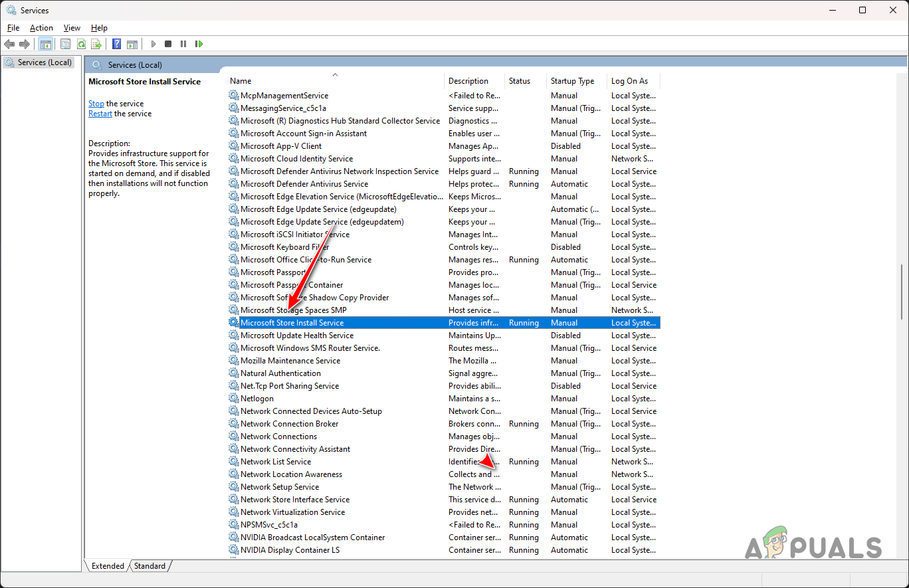Image resolution: width=909 pixels, height=588 pixels.
Task: Toggle the Show/Hide Console Tree icon
Action: [45, 44]
